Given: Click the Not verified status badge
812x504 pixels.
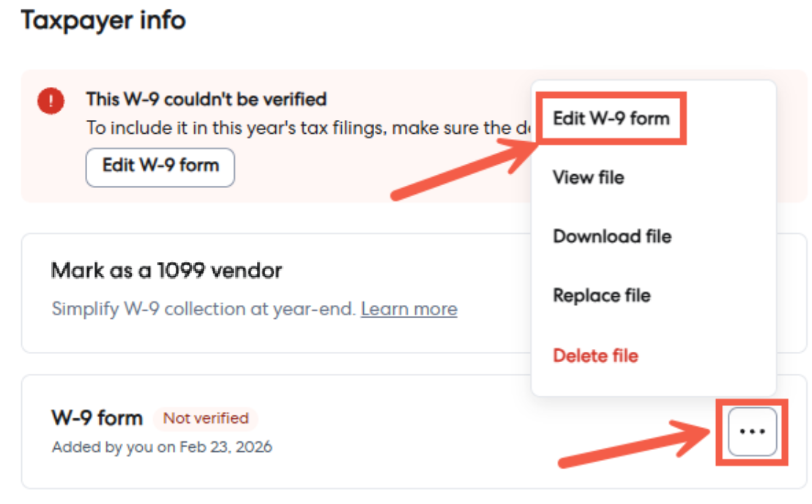Looking at the screenshot, I should 205,418.
